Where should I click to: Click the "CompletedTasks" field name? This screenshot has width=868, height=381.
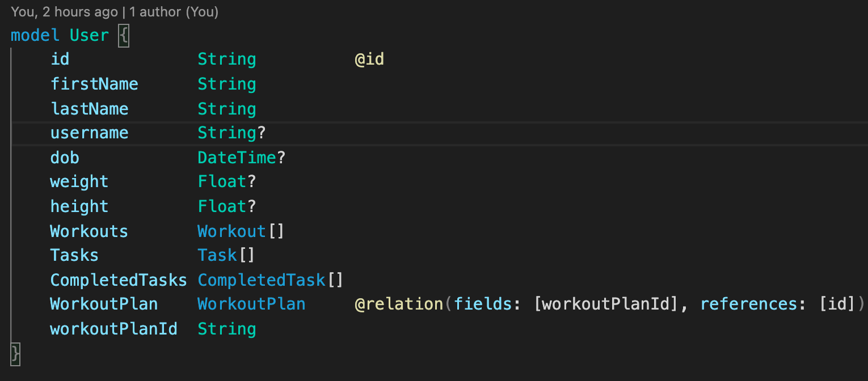(x=118, y=280)
